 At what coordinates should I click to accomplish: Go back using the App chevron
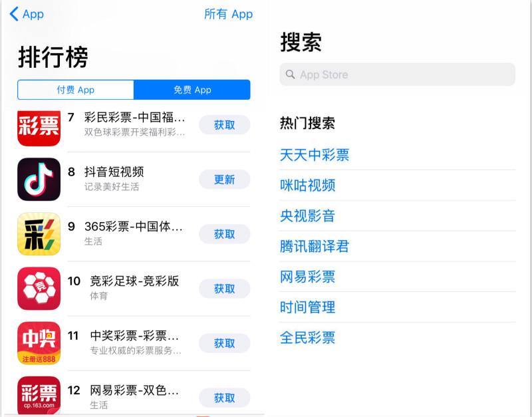point(27,14)
